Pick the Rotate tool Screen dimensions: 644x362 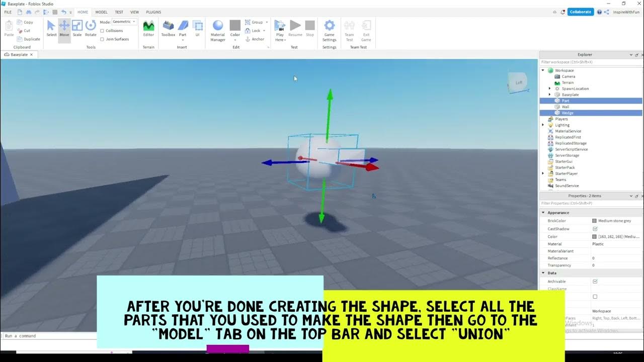tap(91, 29)
